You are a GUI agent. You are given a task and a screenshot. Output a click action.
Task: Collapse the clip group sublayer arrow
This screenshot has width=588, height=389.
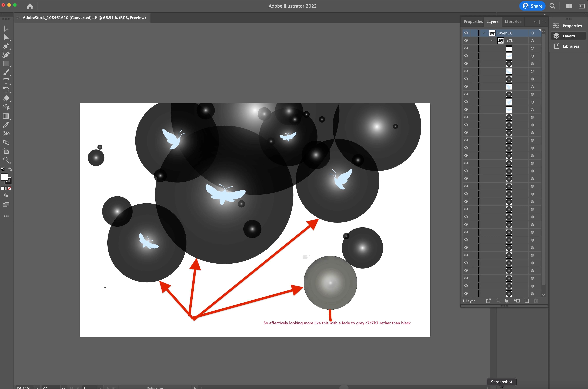(493, 41)
